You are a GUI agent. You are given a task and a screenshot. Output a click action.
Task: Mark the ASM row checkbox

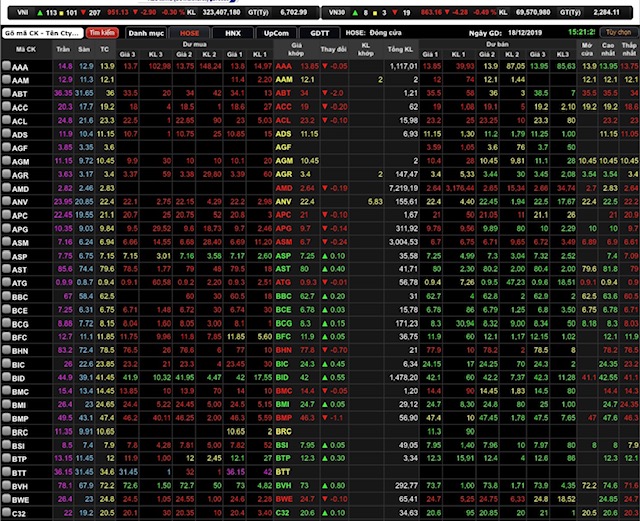click(6, 241)
